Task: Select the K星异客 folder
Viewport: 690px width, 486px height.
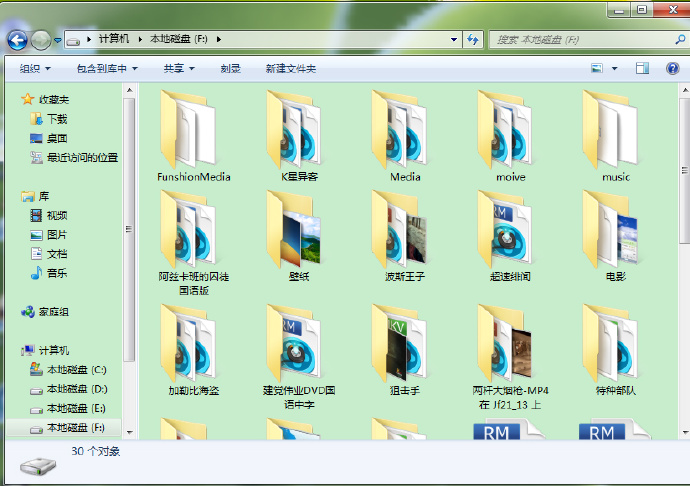Action: coord(299,136)
